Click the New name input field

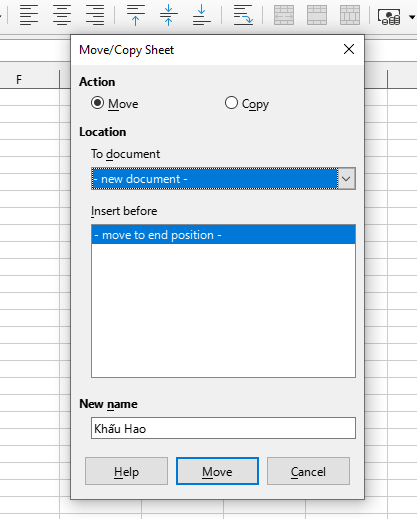223,428
